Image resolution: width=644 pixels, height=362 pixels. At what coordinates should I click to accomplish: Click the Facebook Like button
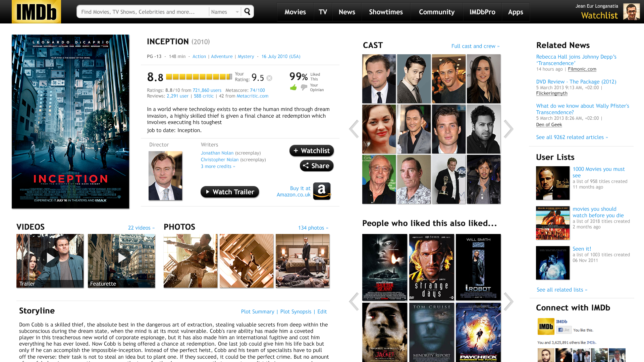click(x=564, y=330)
